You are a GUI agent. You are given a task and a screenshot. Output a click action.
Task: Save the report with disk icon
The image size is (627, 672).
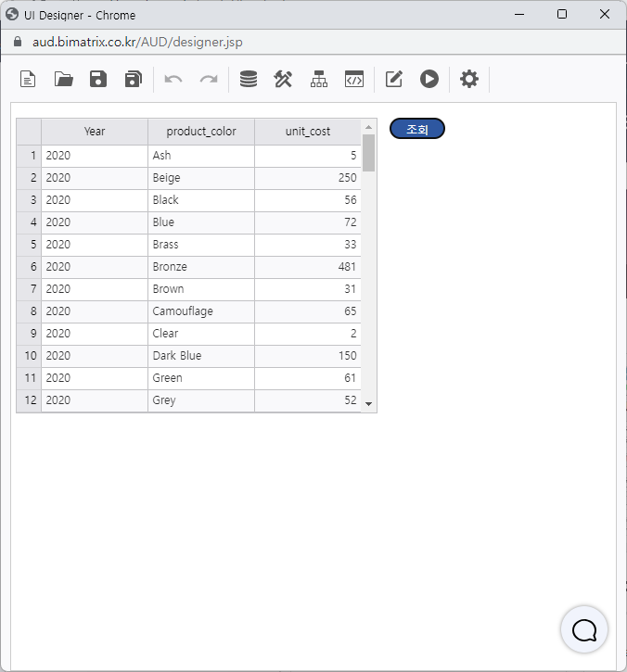pyautogui.click(x=98, y=79)
